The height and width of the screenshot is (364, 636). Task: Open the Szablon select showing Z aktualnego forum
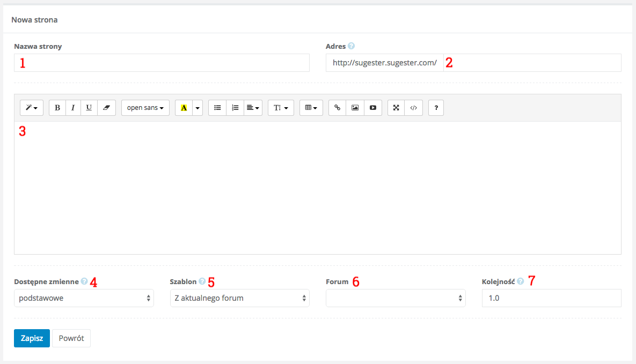[240, 298]
